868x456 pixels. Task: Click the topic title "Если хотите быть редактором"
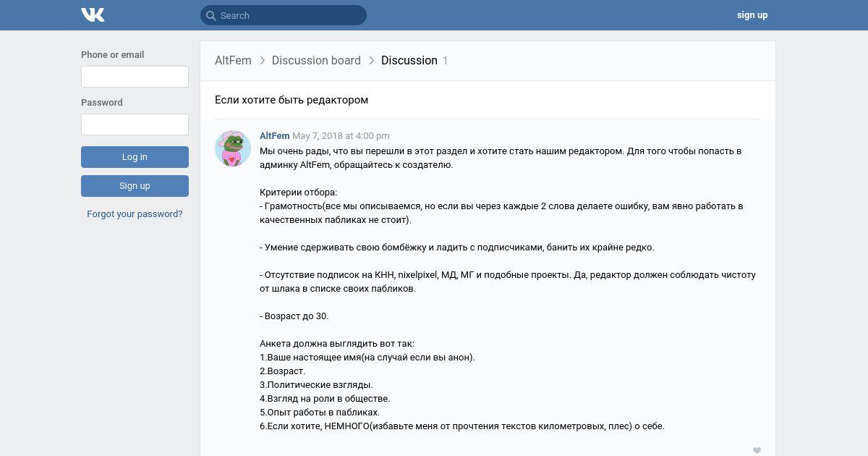coord(292,100)
